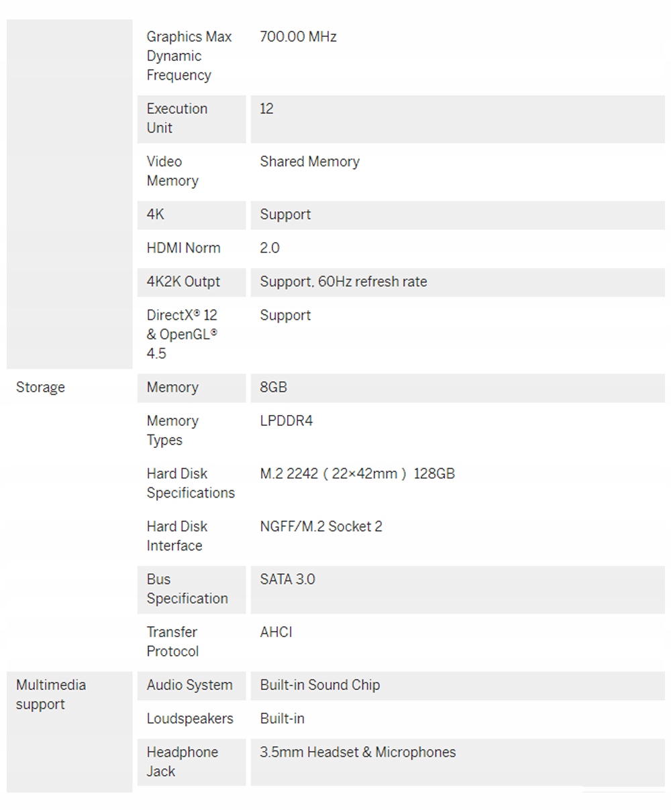Image resolution: width=671 pixels, height=812 pixels.
Task: Click the LPDDR4 memory type value
Action: click(x=286, y=421)
